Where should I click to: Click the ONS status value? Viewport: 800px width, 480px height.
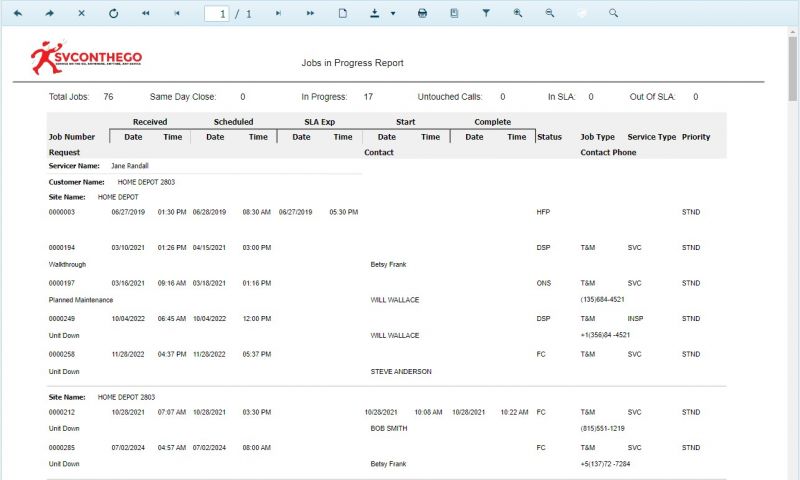click(x=544, y=283)
